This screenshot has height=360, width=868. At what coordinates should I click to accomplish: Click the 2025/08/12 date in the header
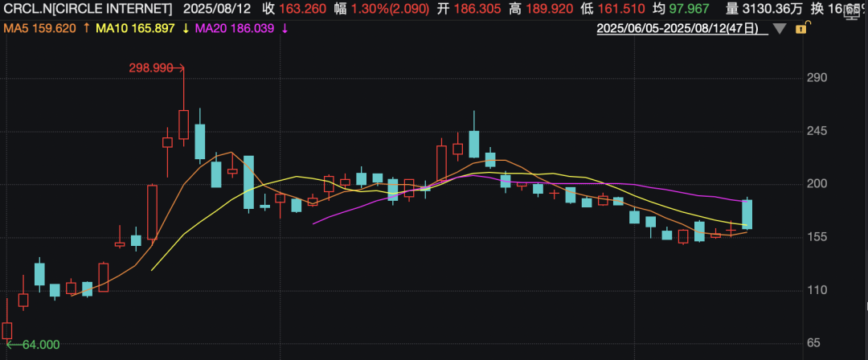point(217,9)
